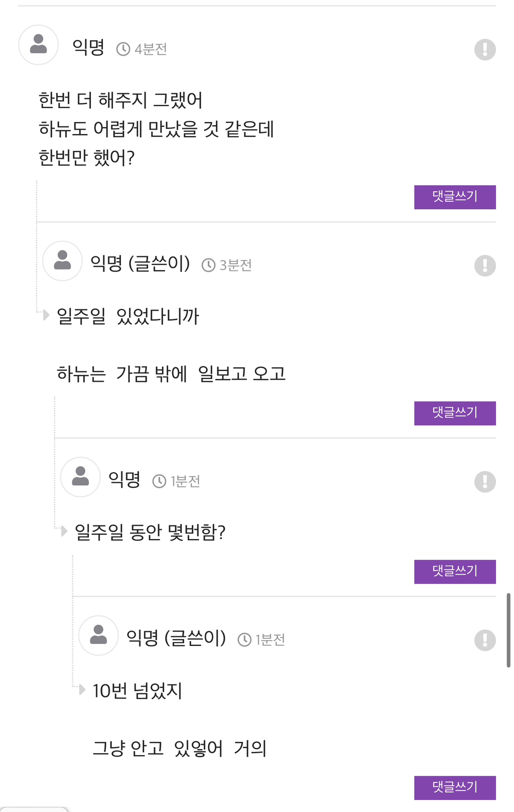
Task: Click the top commenter's profile avatar
Action: (x=39, y=45)
